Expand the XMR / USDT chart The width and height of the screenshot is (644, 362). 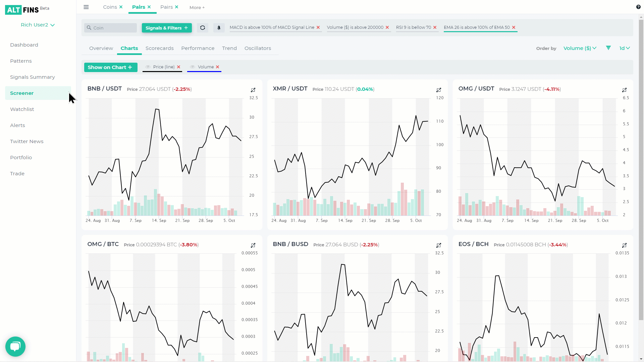tap(439, 90)
